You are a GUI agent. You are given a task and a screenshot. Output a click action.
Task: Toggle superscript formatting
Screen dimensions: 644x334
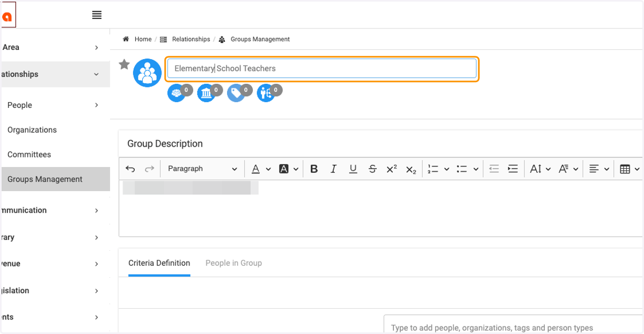tap(392, 169)
